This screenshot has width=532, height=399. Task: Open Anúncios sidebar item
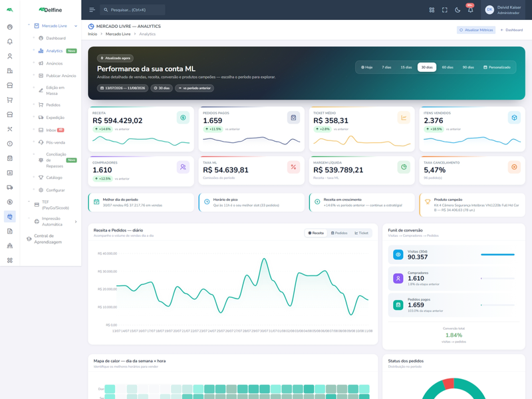(x=55, y=63)
